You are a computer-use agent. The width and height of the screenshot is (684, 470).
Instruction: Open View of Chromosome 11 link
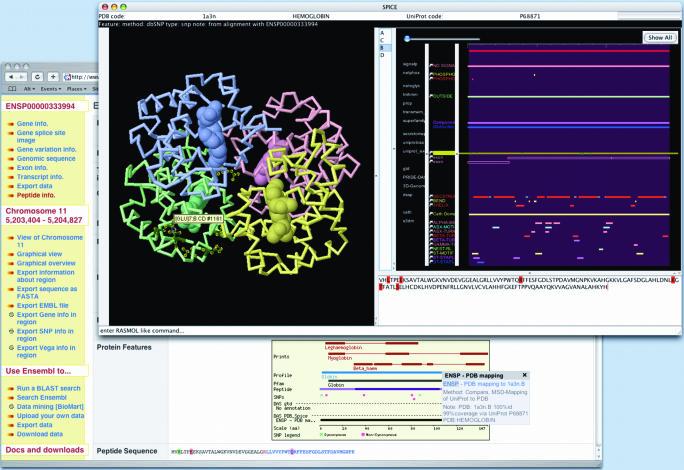tap(50, 241)
